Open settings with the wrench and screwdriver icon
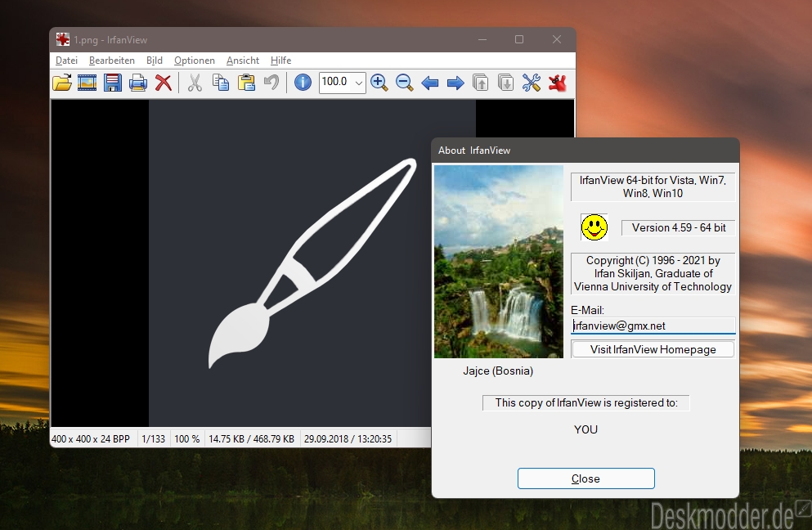 point(532,83)
